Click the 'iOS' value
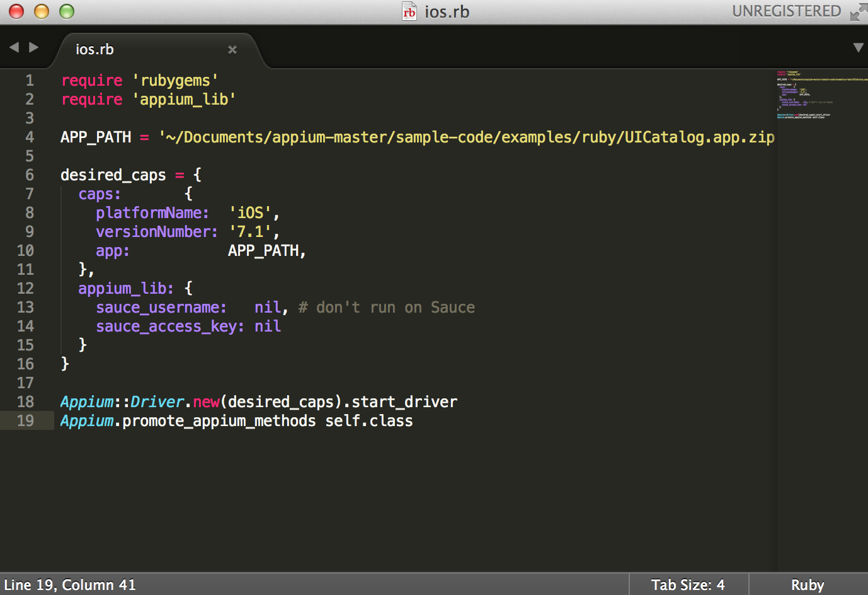This screenshot has width=868, height=595. tap(250, 213)
